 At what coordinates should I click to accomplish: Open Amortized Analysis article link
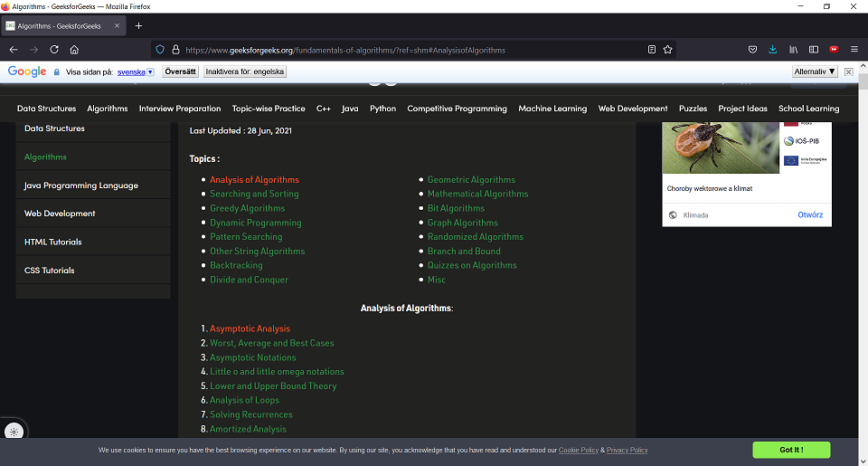pos(248,429)
